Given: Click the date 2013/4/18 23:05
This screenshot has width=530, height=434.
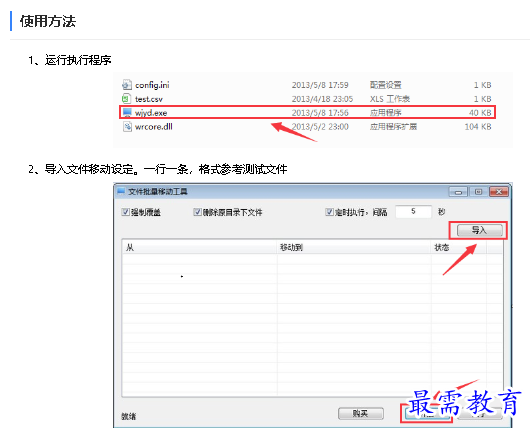Looking at the screenshot, I should tap(322, 99).
